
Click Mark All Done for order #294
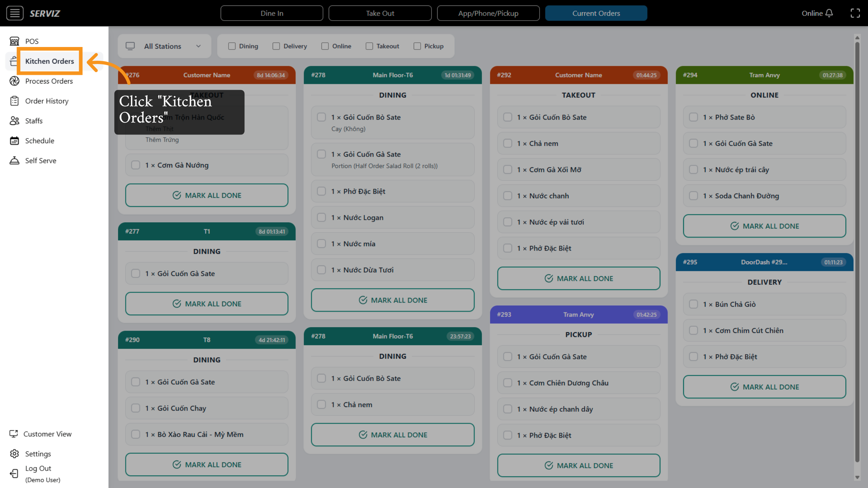pyautogui.click(x=764, y=226)
